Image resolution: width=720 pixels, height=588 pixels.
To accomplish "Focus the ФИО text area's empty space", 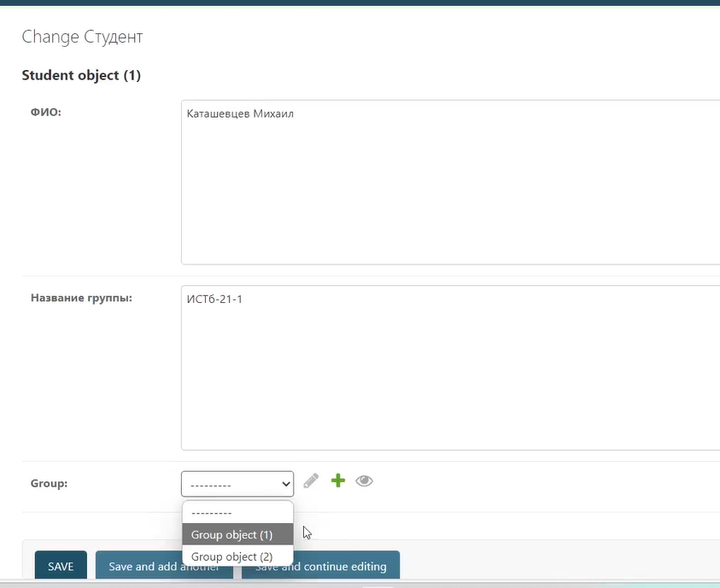I will tap(444, 196).
